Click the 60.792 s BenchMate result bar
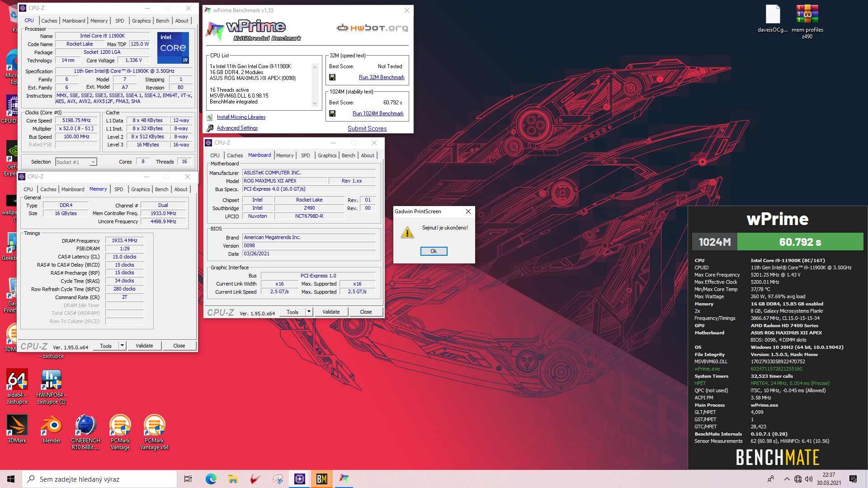The height and width of the screenshot is (488, 868). pyautogui.click(x=800, y=242)
